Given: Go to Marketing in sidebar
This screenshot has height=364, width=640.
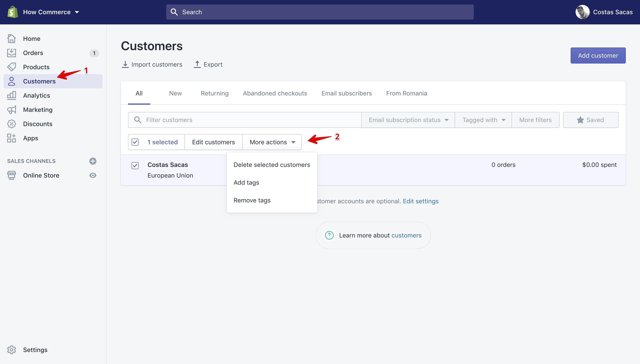Looking at the screenshot, I should (38, 110).
